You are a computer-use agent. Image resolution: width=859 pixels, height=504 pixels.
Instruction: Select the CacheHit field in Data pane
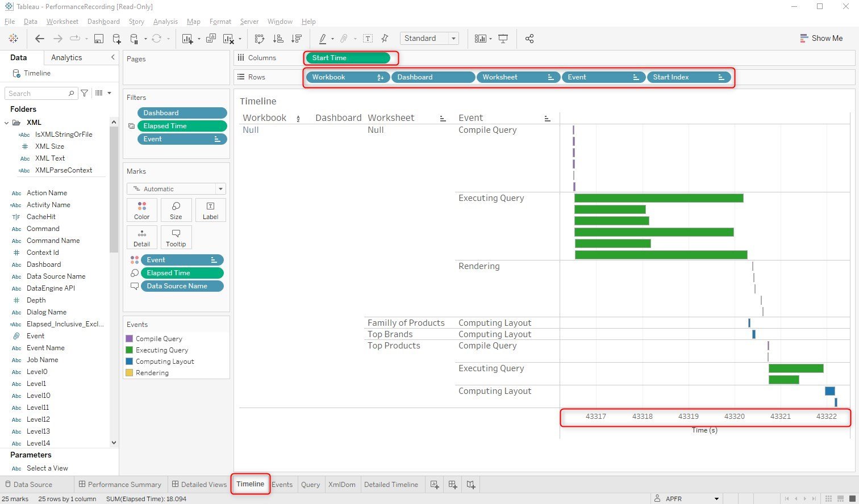[41, 217]
